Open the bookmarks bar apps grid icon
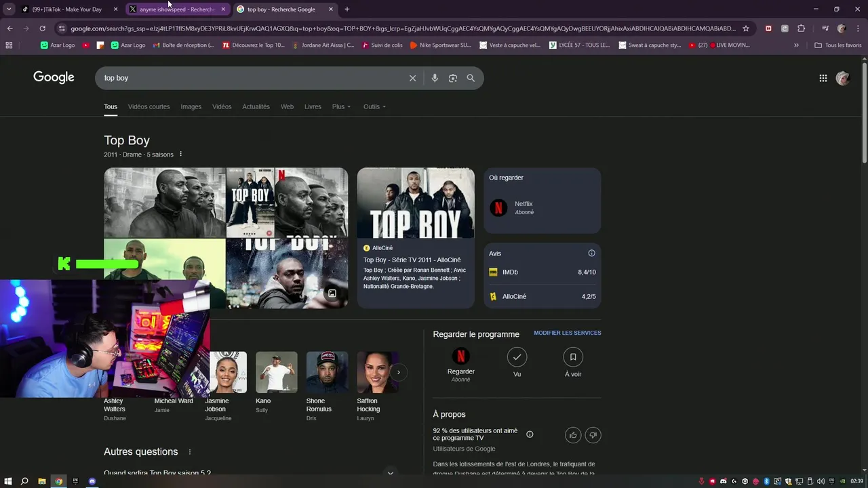 coord(9,45)
